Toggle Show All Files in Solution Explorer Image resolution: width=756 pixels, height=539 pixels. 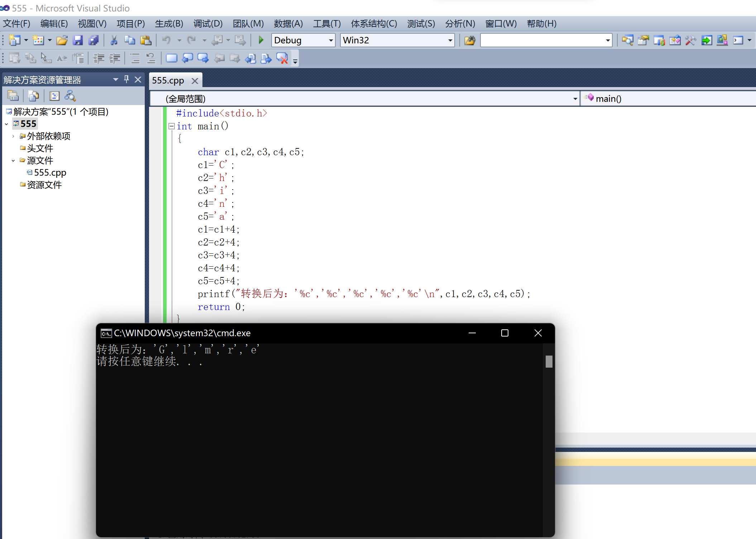pyautogui.click(x=33, y=96)
